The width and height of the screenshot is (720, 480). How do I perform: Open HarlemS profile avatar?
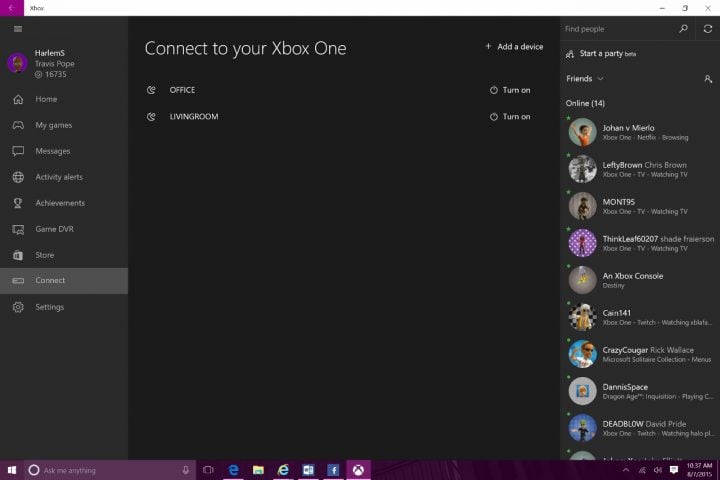tap(17, 63)
